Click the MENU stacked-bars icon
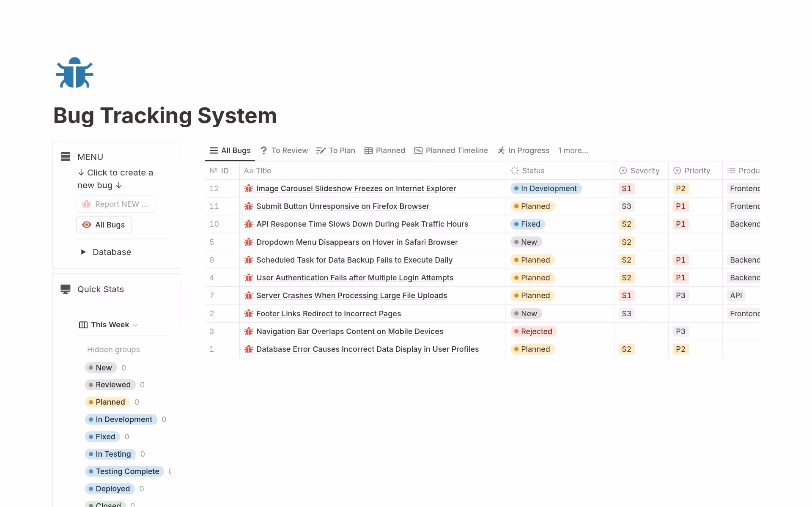This screenshot has height=507, width=812. click(x=66, y=157)
